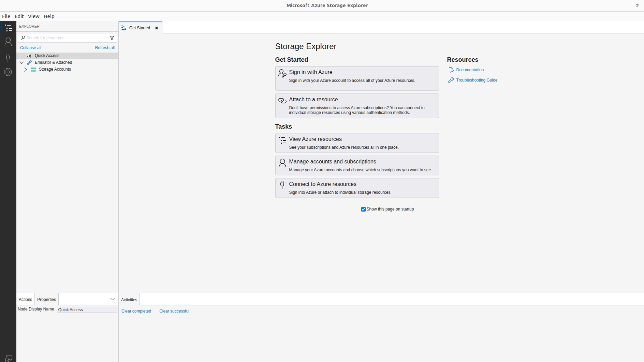The height and width of the screenshot is (362, 644).
Task: Open the Documentation link
Action: coord(470,70)
